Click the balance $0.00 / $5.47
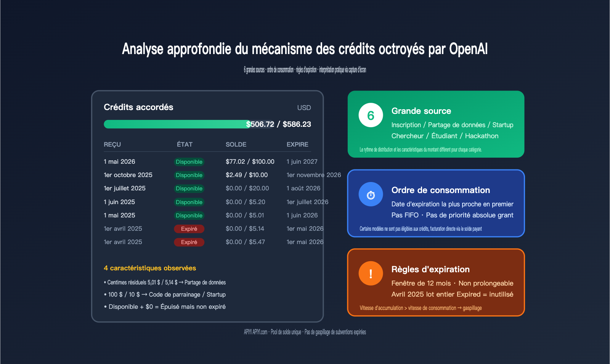This screenshot has height=364, width=610. tap(245, 242)
